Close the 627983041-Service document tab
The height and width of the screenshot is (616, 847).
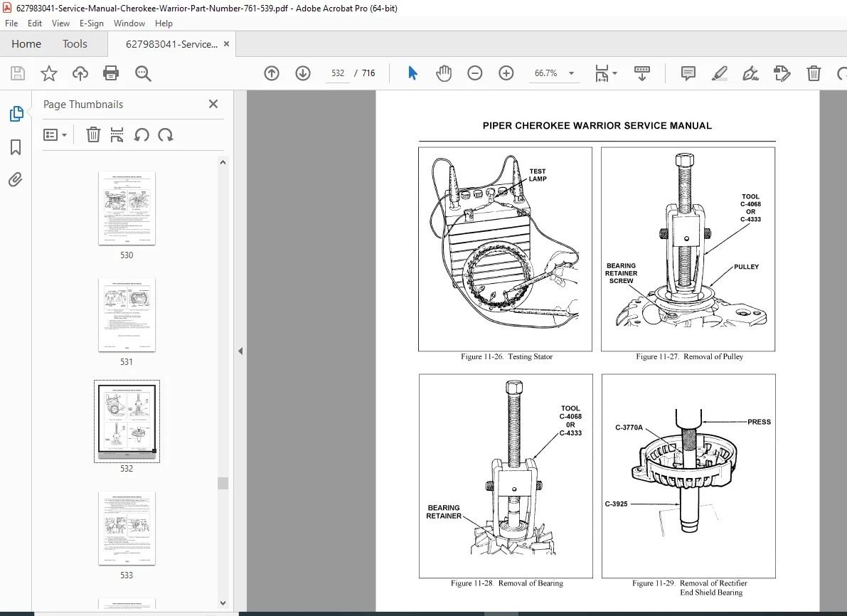pos(226,44)
